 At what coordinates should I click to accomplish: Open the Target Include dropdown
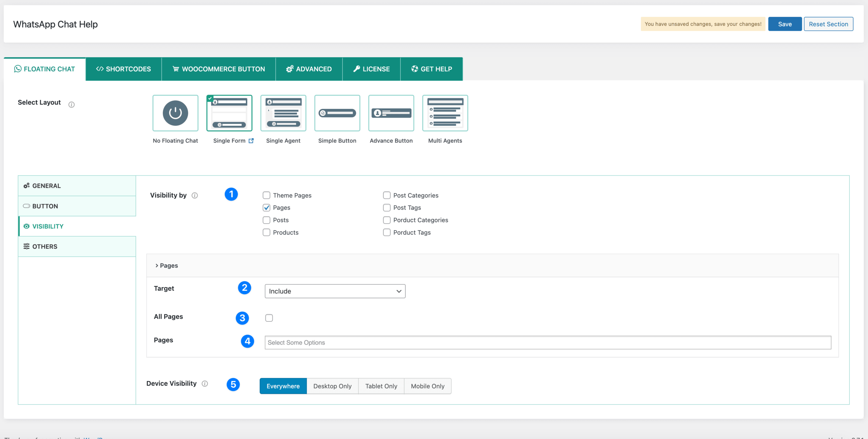[335, 291]
